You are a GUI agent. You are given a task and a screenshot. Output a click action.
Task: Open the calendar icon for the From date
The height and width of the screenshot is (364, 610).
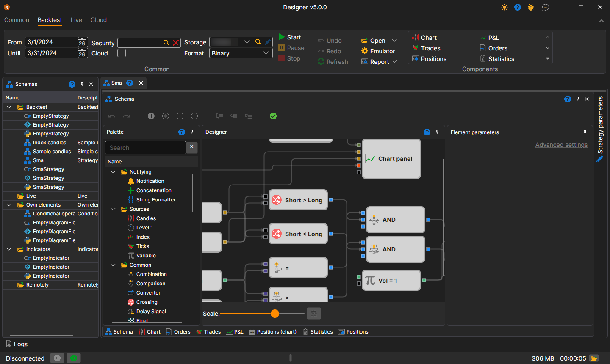[x=82, y=42]
